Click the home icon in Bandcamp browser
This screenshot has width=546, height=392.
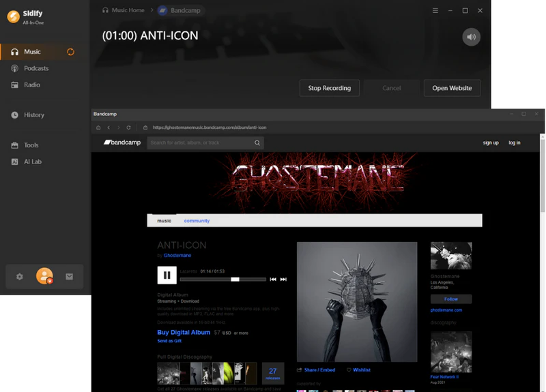pos(98,127)
